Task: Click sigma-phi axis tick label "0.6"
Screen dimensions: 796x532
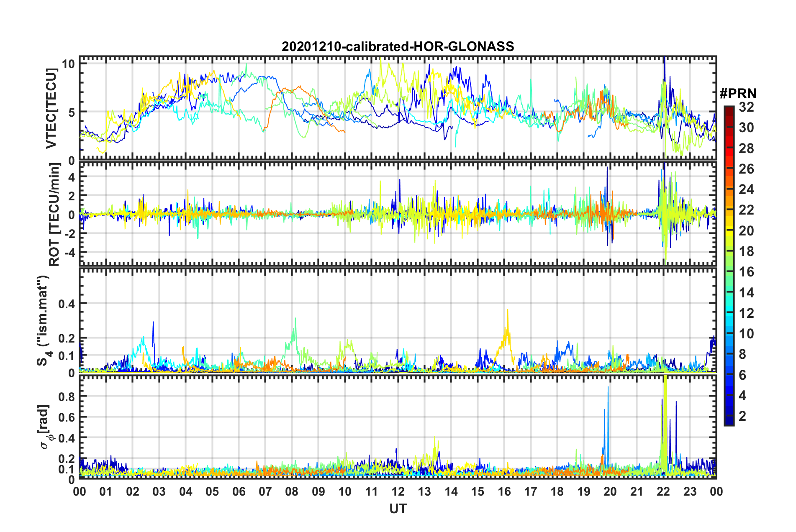Action: click(67, 417)
